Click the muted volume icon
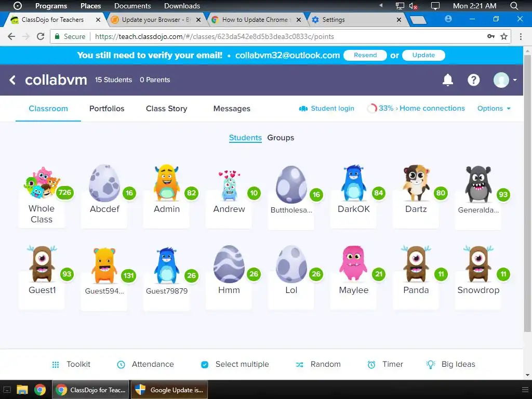This screenshot has width=532, height=399. 413,6
